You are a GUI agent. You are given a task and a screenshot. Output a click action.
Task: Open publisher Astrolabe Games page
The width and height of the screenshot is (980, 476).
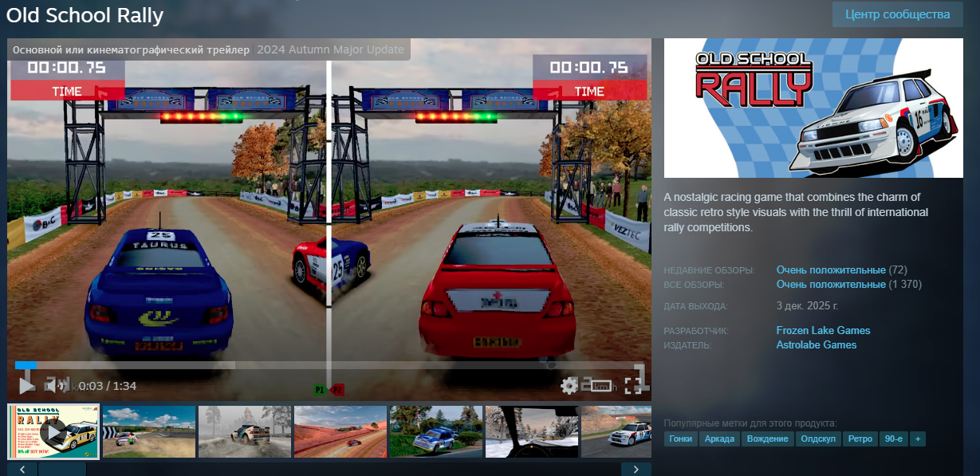tap(817, 344)
